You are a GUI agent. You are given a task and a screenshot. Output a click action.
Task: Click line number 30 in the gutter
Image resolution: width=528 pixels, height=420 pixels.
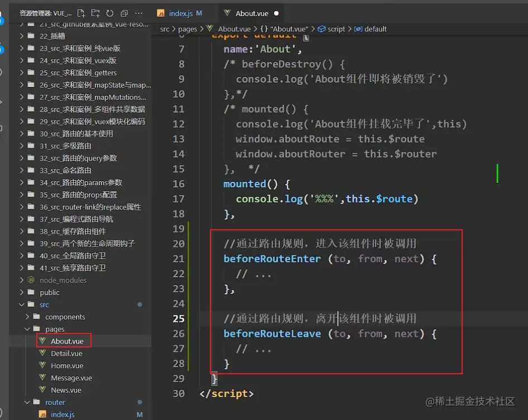coord(179,393)
